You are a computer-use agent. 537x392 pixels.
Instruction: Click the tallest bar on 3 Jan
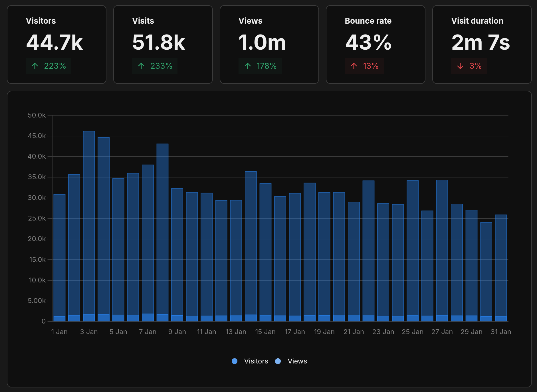pyautogui.click(x=88, y=228)
